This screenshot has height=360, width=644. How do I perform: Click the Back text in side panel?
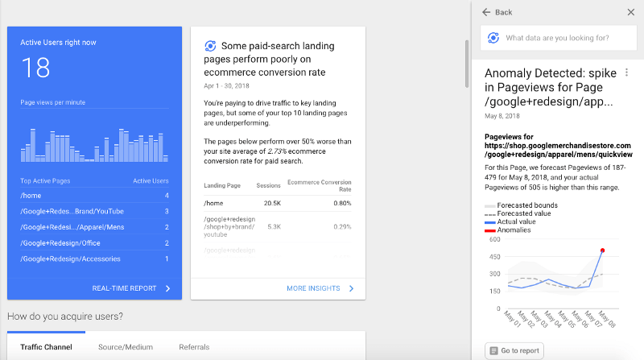[504, 12]
